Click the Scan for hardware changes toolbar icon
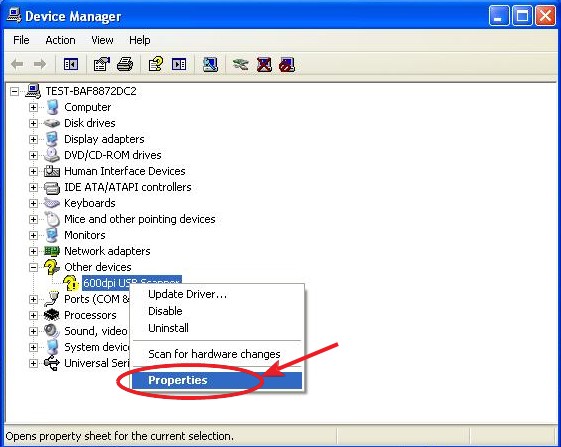561x447 pixels. tap(210, 65)
